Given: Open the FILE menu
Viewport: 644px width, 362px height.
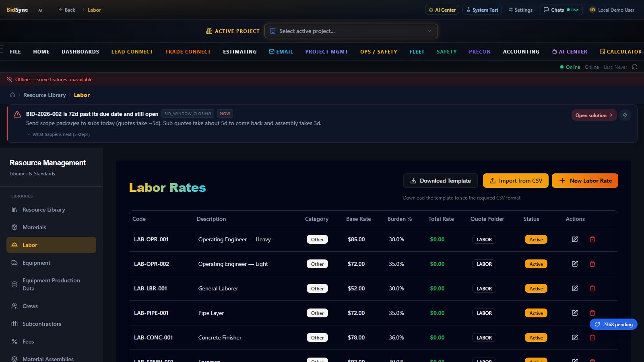Looking at the screenshot, I should (x=15, y=51).
